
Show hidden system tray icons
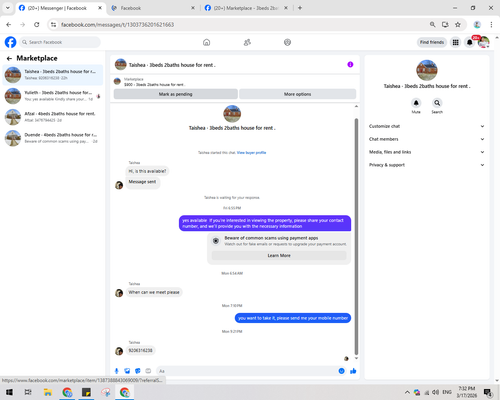tap(407, 392)
